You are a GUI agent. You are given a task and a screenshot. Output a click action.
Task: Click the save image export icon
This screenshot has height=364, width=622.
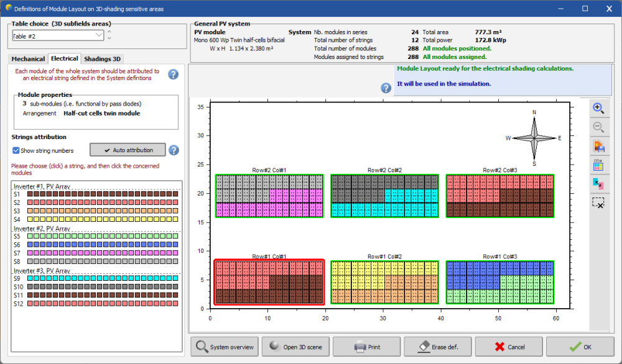(598, 146)
